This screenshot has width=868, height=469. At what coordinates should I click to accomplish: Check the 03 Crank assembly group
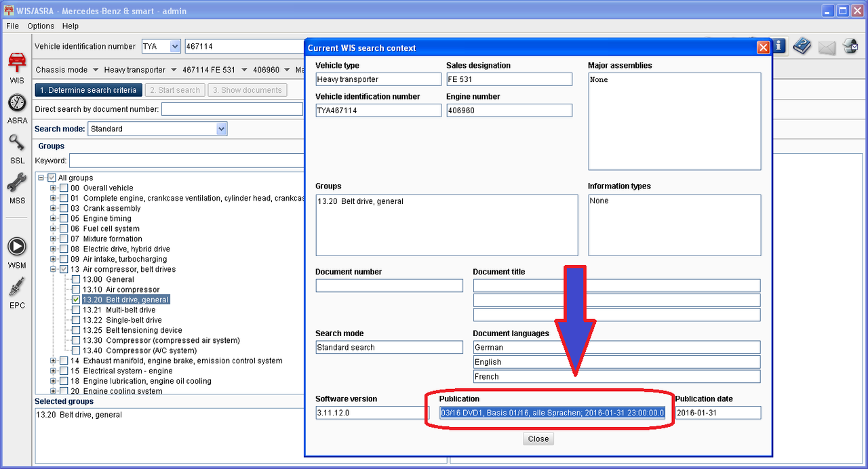pyautogui.click(x=64, y=208)
